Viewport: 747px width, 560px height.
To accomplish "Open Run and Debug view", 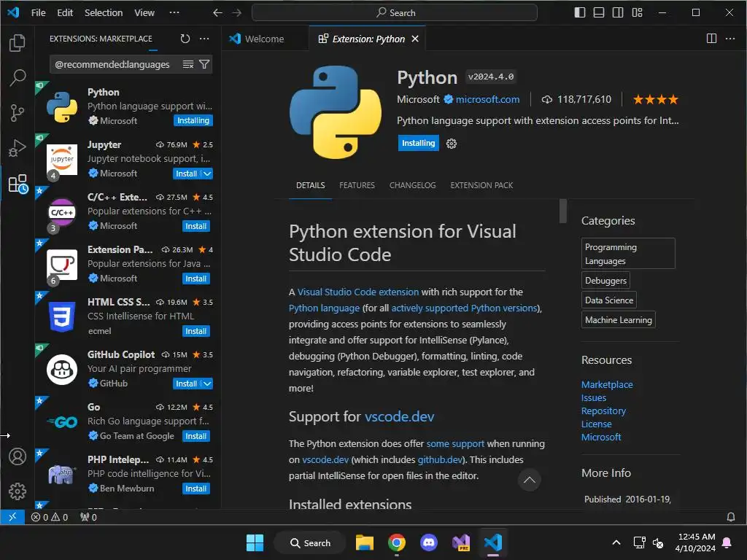I will point(18,148).
